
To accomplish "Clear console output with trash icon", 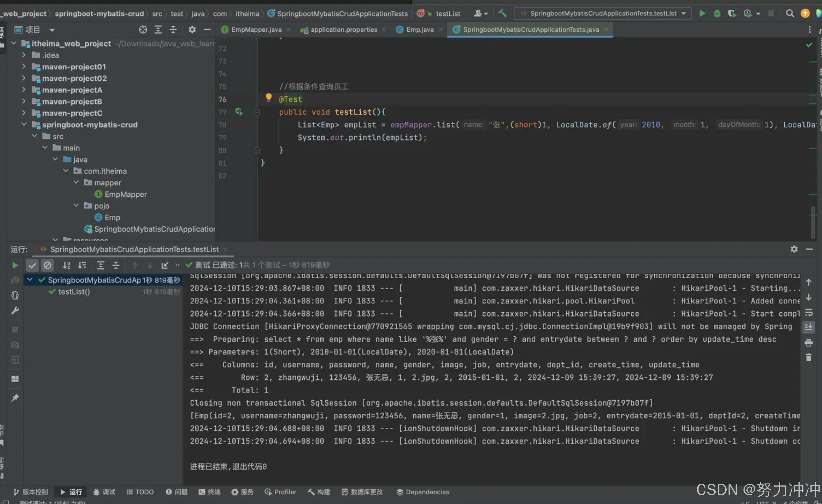I will coord(809,357).
